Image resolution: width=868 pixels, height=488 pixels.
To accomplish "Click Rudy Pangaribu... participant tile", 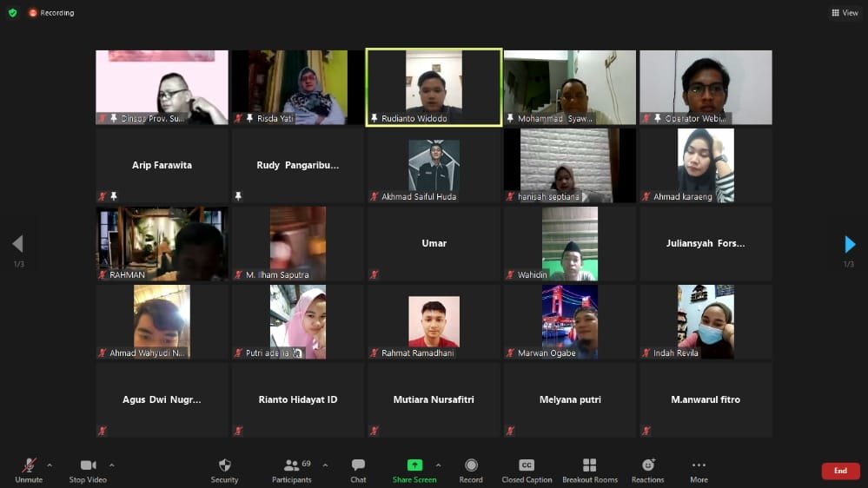I will 298,166.
